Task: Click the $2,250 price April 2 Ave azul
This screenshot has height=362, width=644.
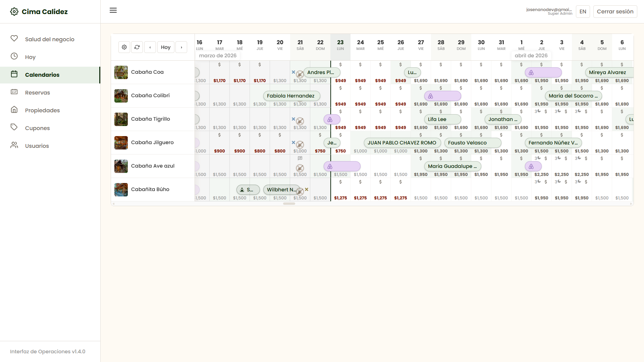Action: click(x=542, y=175)
